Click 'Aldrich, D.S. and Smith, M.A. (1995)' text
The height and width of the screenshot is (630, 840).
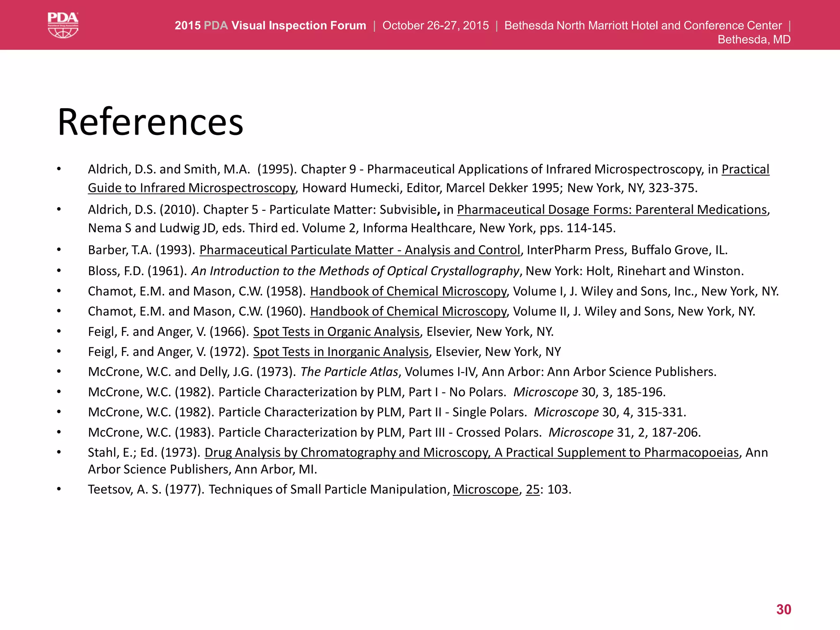192,169
